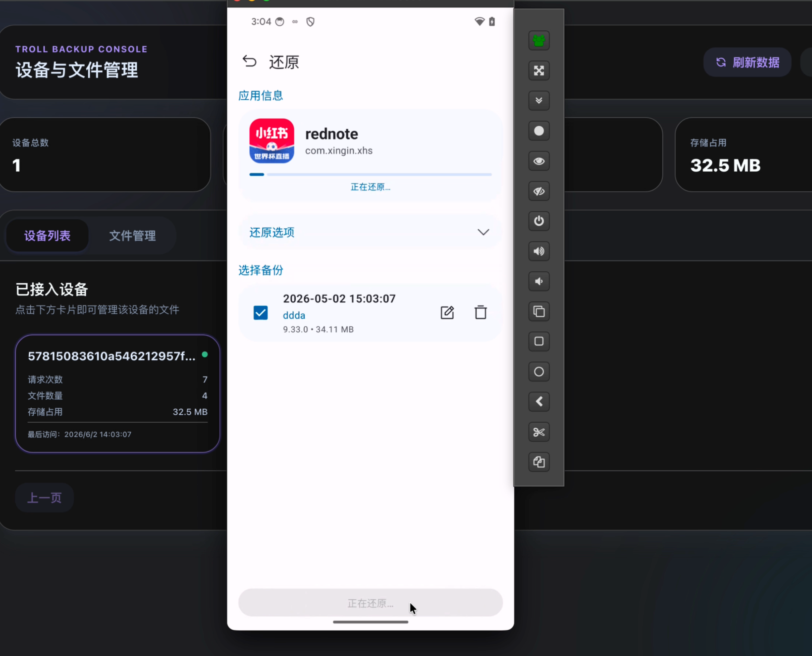The width and height of the screenshot is (812, 656).
Task: Click the 正在还原... button at bottom
Action: 370,603
